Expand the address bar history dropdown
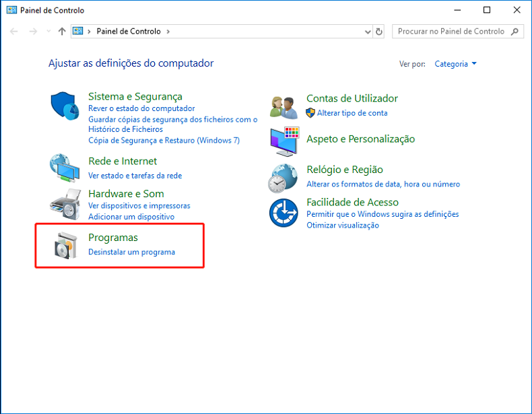The image size is (532, 414). 368,32
